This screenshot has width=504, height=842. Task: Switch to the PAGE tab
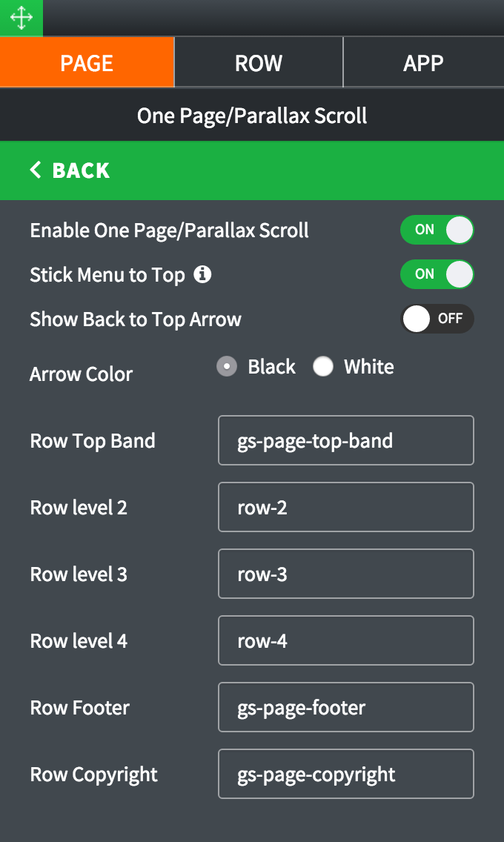click(87, 63)
